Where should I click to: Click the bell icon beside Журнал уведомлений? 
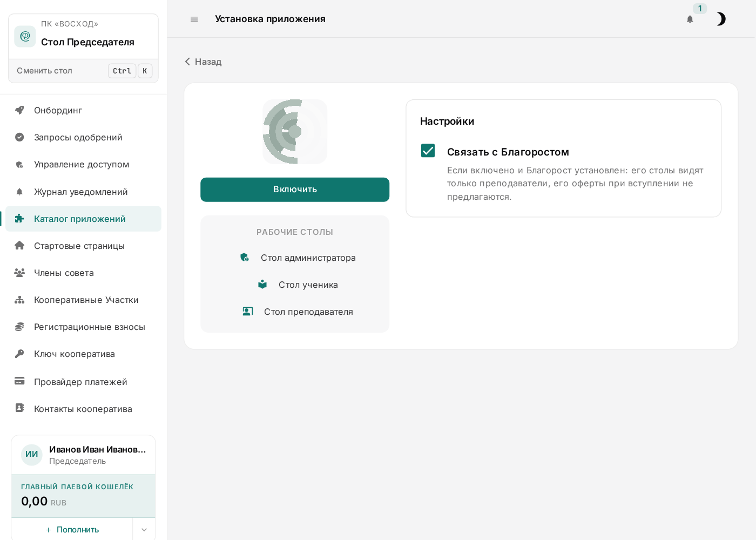[x=19, y=192]
